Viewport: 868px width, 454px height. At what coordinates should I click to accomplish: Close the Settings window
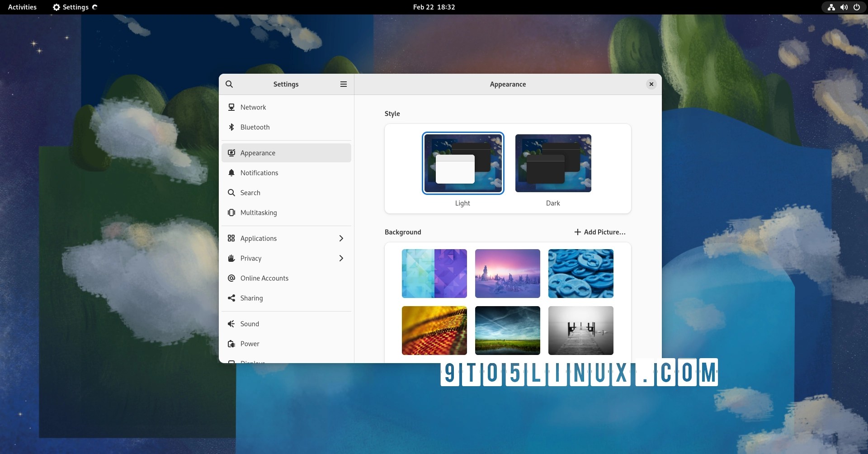pos(651,84)
